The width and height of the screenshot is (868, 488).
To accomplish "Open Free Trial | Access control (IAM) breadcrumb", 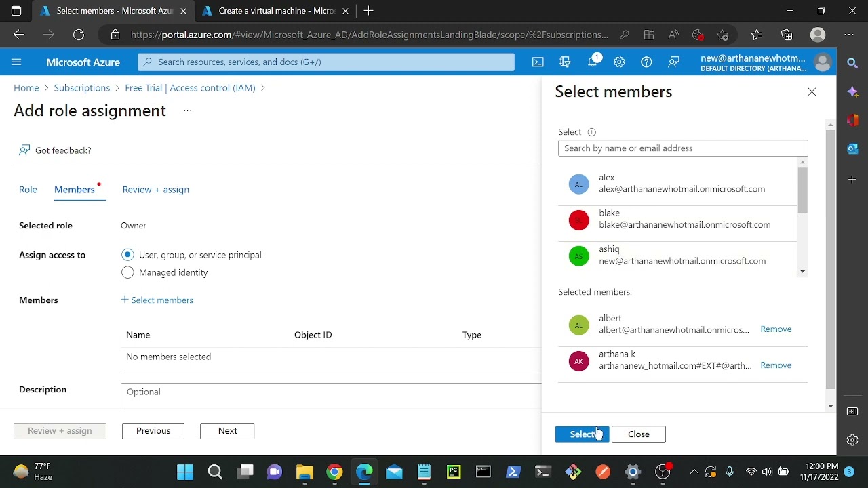I will pyautogui.click(x=190, y=88).
